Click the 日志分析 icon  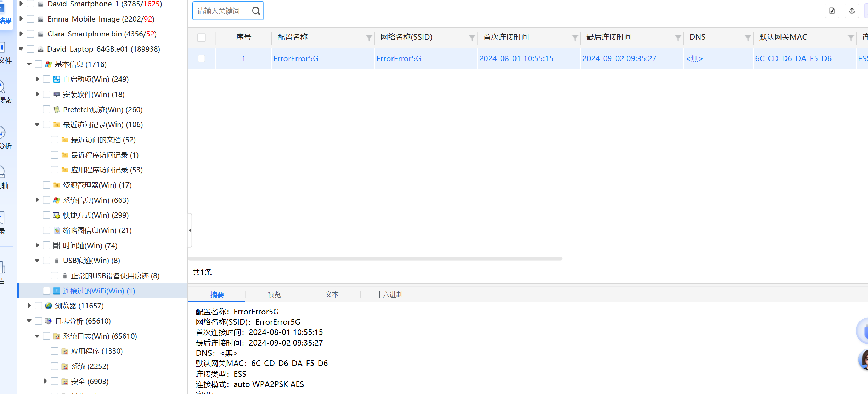(x=49, y=321)
